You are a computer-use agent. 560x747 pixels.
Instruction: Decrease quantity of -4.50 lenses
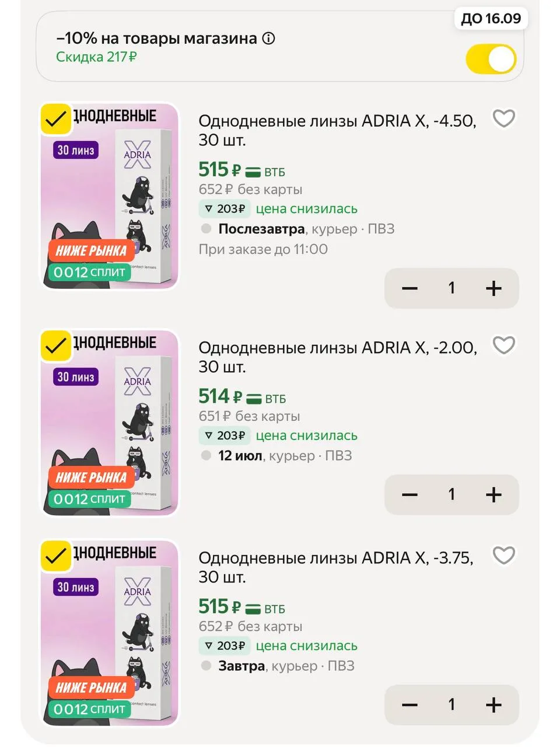point(409,288)
